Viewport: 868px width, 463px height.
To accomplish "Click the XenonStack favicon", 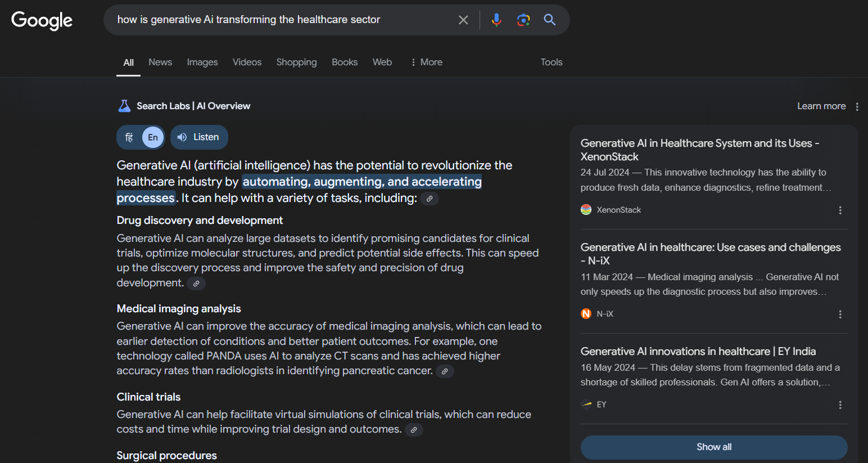I will click(586, 210).
